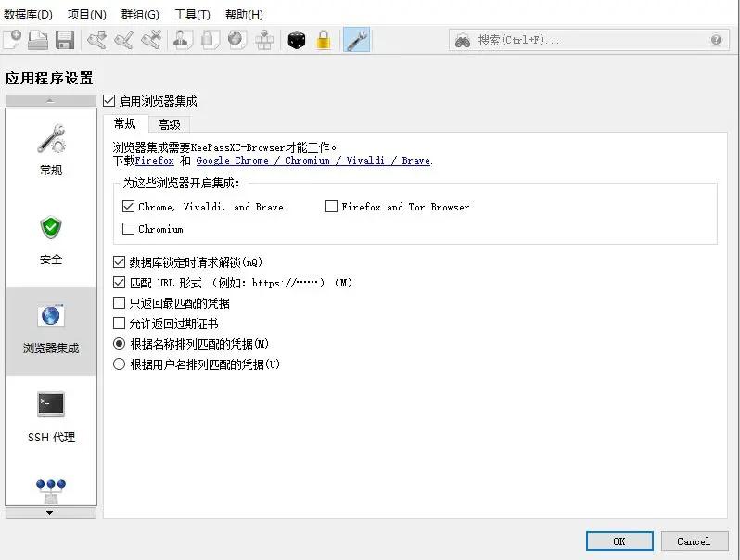Click the Delete Entry key-with-X icon

[151, 40]
